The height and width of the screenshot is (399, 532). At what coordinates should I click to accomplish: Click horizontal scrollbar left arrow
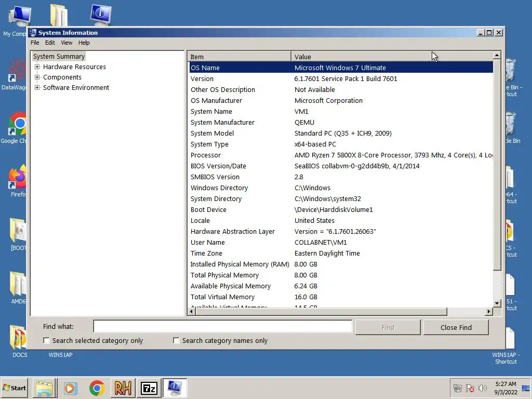pos(192,312)
